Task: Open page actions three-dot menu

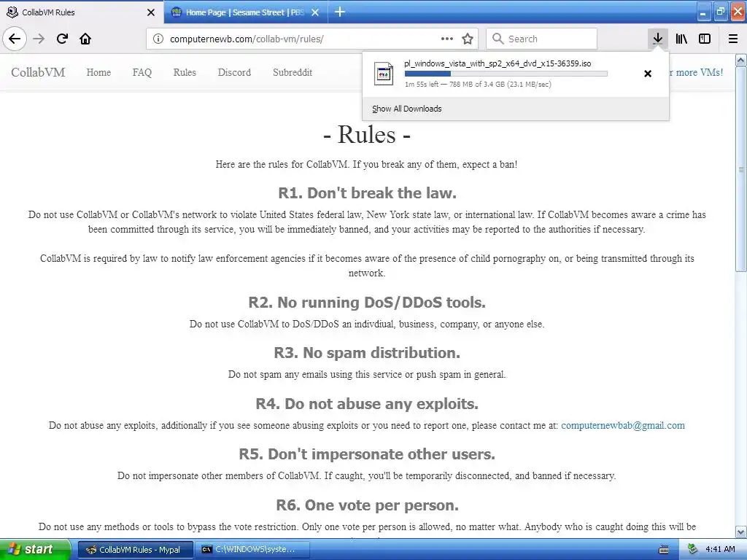Action: pos(447,39)
